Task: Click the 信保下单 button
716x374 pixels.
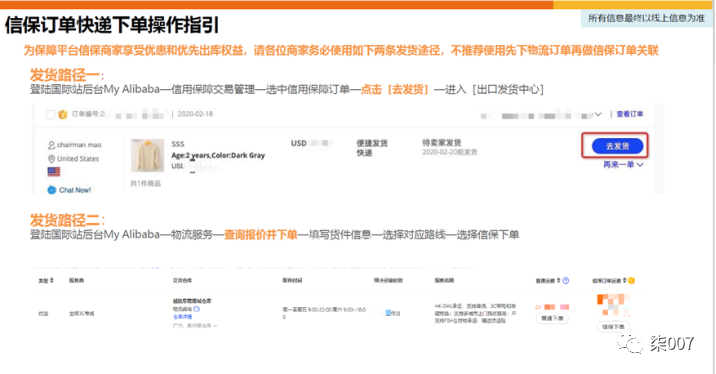Action: [613, 327]
